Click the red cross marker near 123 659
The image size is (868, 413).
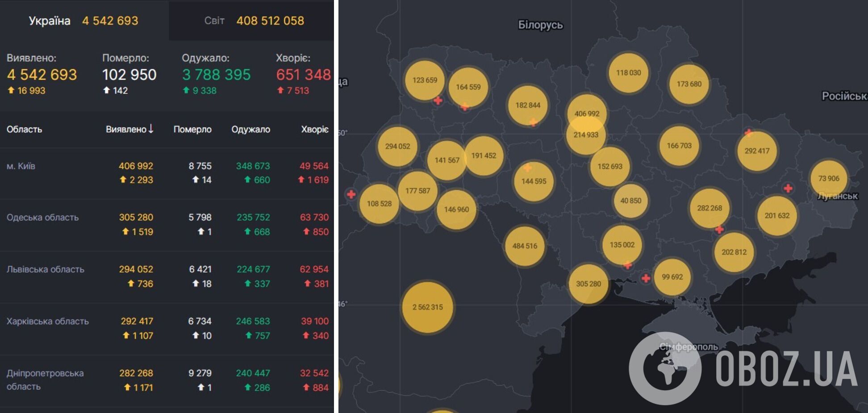point(438,101)
